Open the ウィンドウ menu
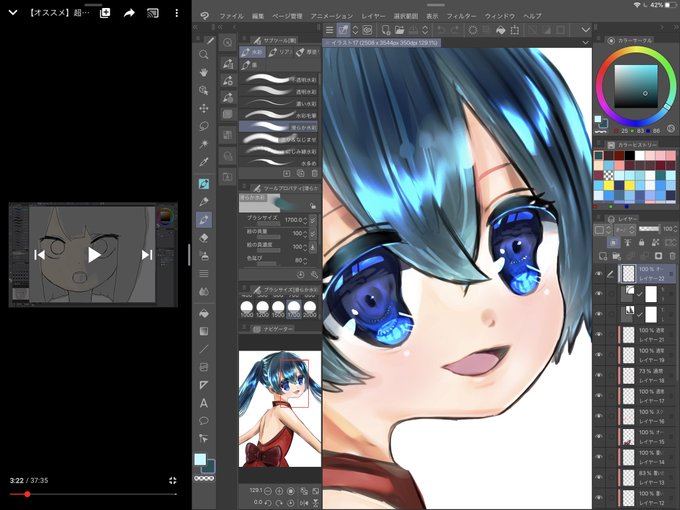 pyautogui.click(x=500, y=16)
